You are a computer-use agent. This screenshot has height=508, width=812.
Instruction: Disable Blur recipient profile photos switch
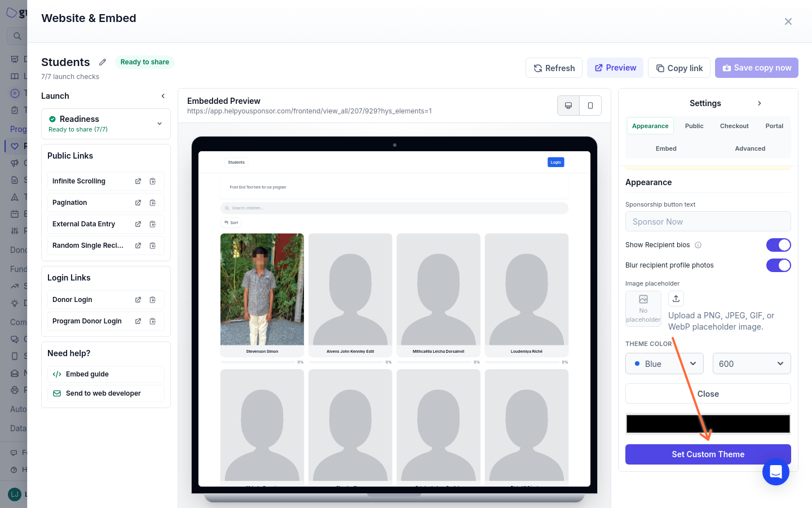click(779, 265)
